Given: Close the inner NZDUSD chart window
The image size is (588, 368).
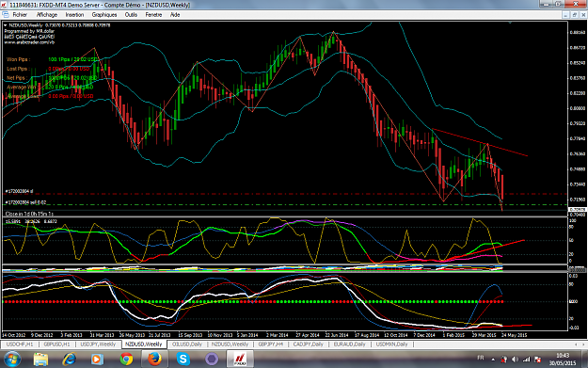Looking at the screenshot, I should [583, 15].
